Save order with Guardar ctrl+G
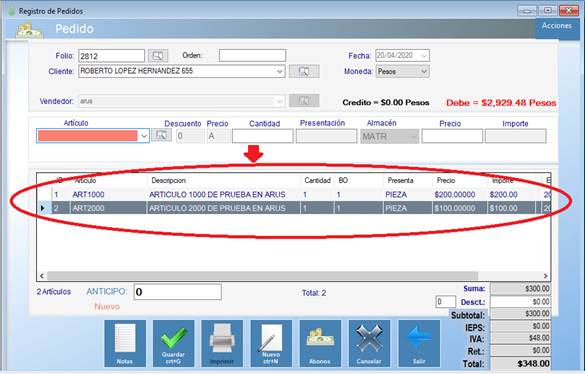 pyautogui.click(x=173, y=343)
